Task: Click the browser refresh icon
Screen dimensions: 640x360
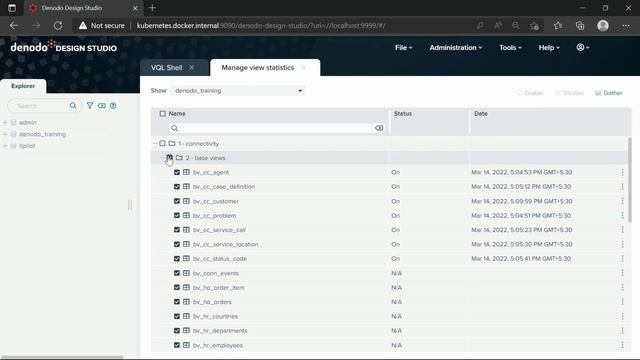Action: pos(58,25)
